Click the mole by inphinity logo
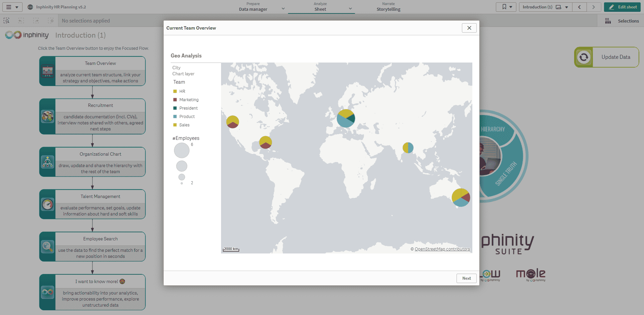 (x=531, y=274)
